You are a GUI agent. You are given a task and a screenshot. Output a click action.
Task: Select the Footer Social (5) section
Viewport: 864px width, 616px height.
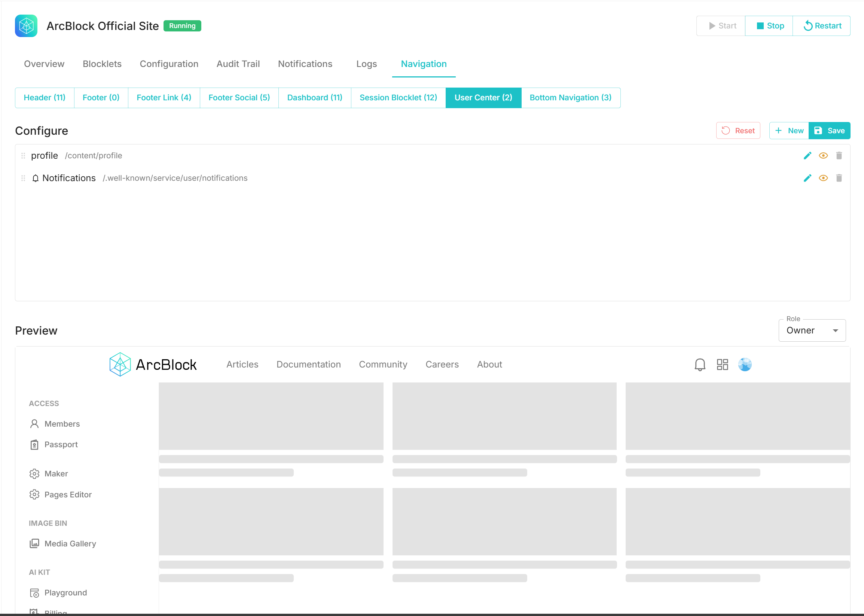pos(239,98)
